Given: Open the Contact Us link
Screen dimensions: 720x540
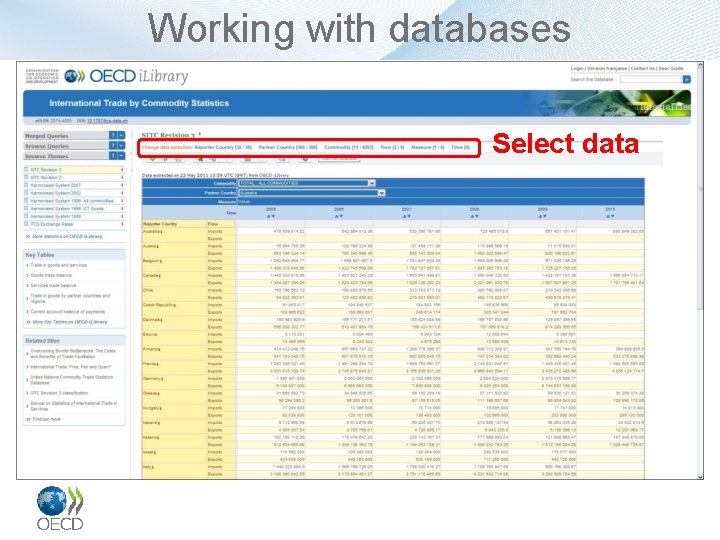Looking at the screenshot, I should click(x=643, y=68).
